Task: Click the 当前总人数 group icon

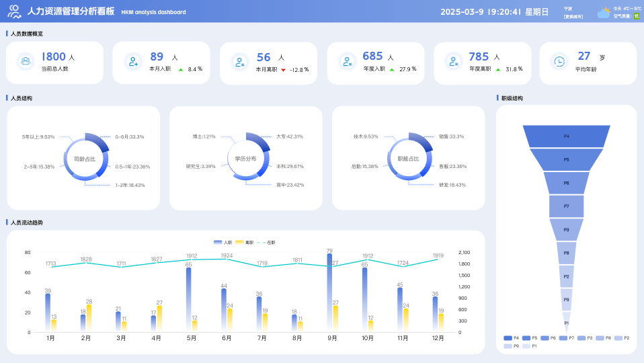Action: pyautogui.click(x=26, y=62)
